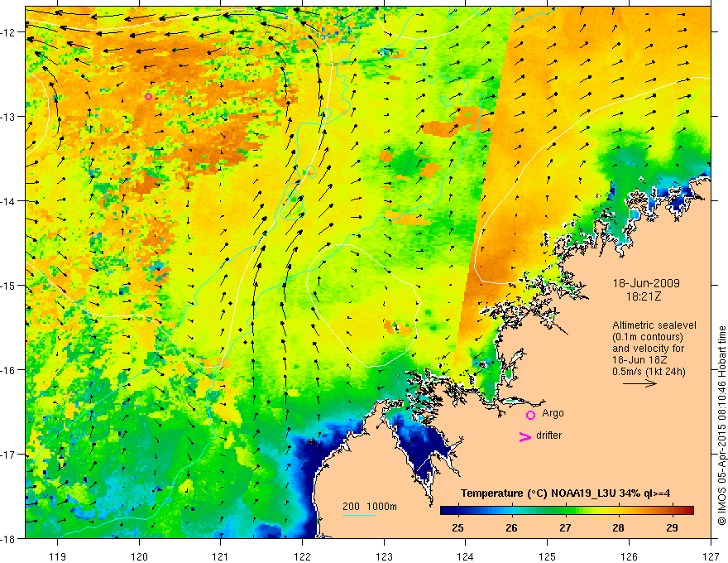Click the longitude label '126'

pyautogui.click(x=629, y=556)
